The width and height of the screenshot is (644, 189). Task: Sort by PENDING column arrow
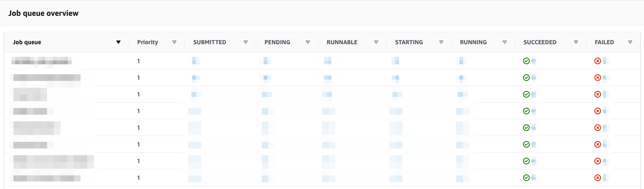point(308,42)
